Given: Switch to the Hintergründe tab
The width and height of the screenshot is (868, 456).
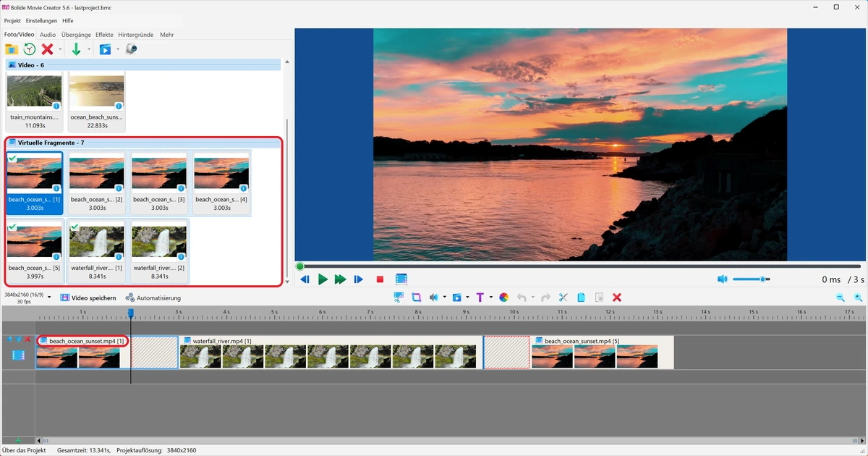Looking at the screenshot, I should [135, 34].
